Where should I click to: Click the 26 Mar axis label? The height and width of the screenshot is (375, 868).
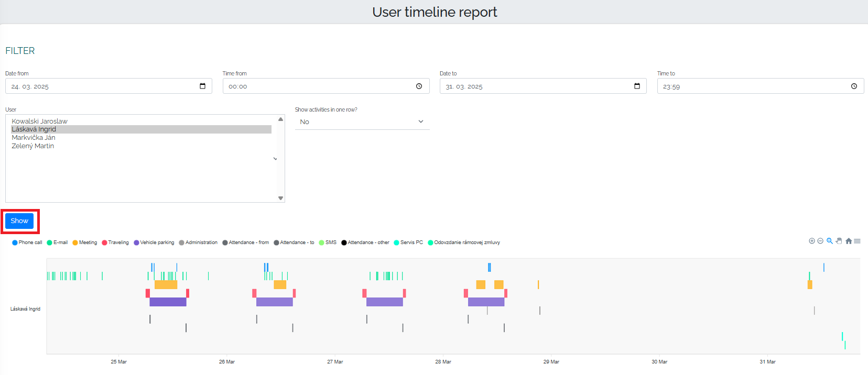point(227,362)
